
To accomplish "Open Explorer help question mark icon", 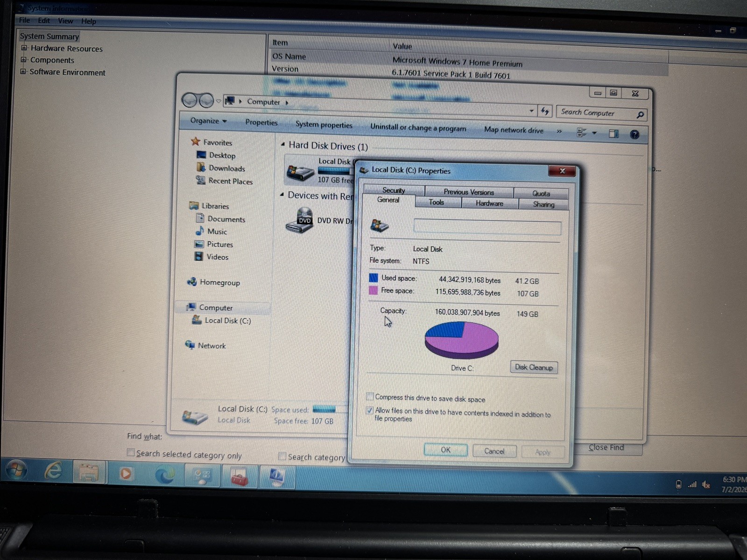I will pyautogui.click(x=634, y=135).
